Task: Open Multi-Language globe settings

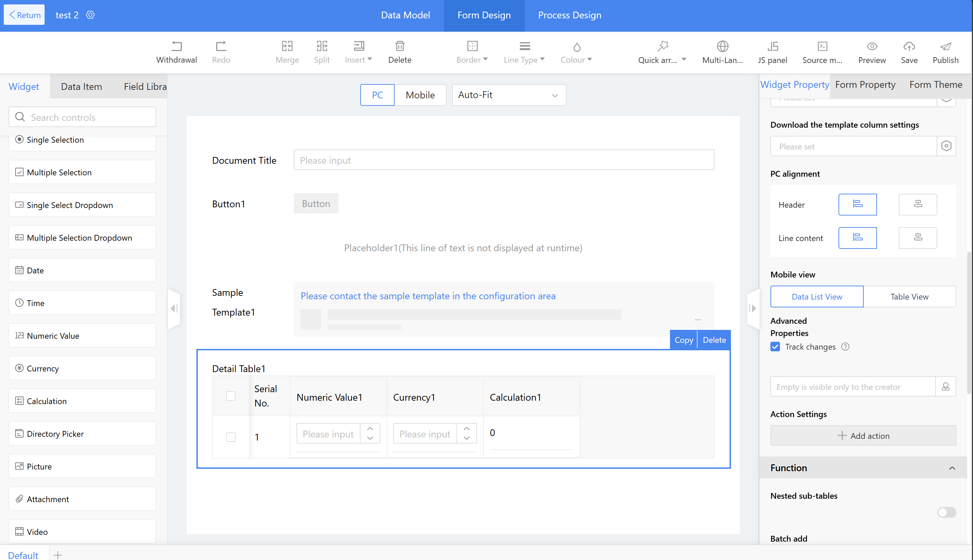Action: click(x=722, y=47)
